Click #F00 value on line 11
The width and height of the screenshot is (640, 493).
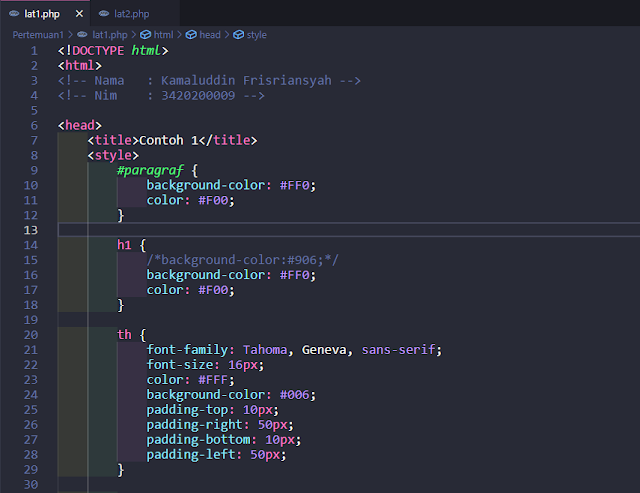(213, 200)
